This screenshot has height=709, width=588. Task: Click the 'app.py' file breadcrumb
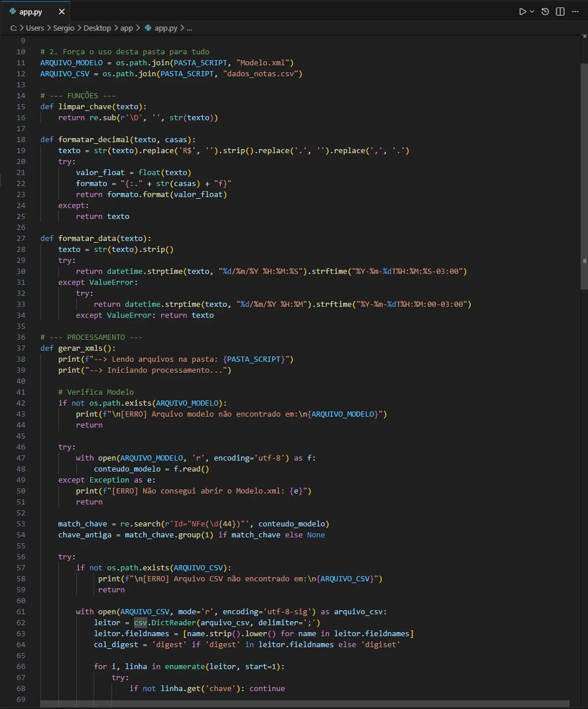pos(161,28)
